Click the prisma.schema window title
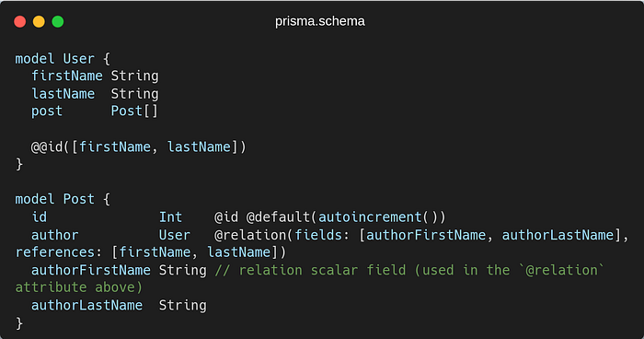The width and height of the screenshot is (644, 339). pos(320,21)
